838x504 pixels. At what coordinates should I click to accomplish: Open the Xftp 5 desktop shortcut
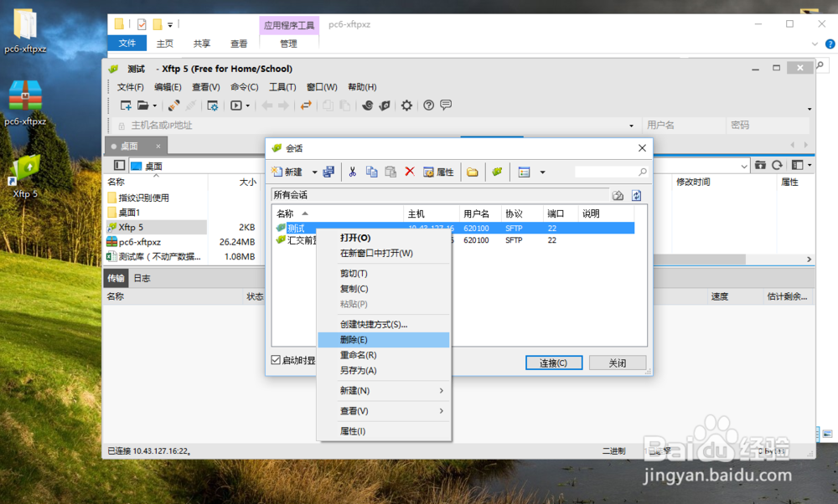point(25,177)
